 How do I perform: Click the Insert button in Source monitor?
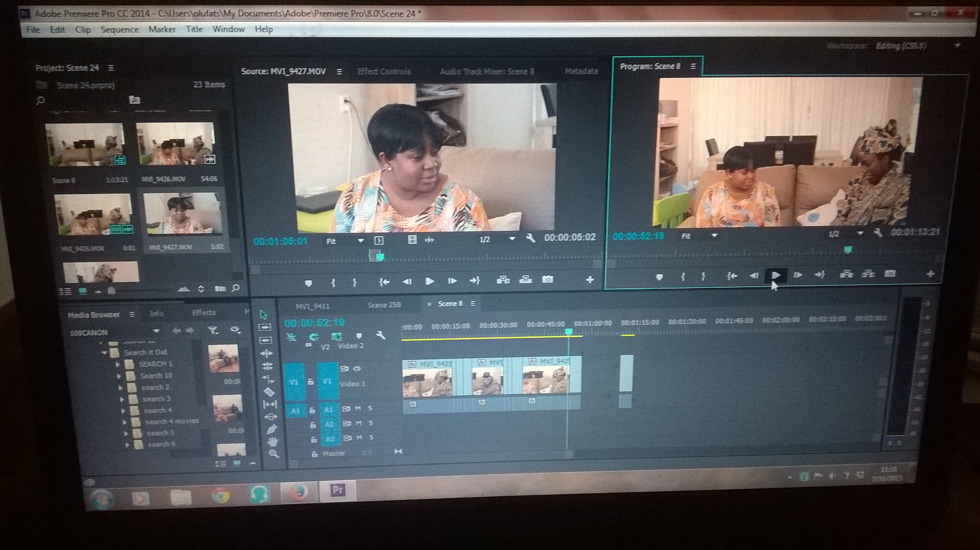[x=503, y=280]
